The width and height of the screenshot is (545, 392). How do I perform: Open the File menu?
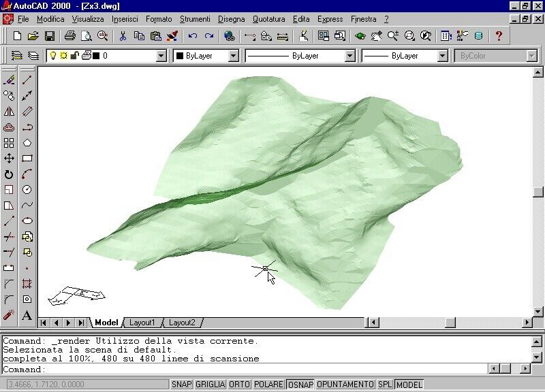click(23, 19)
